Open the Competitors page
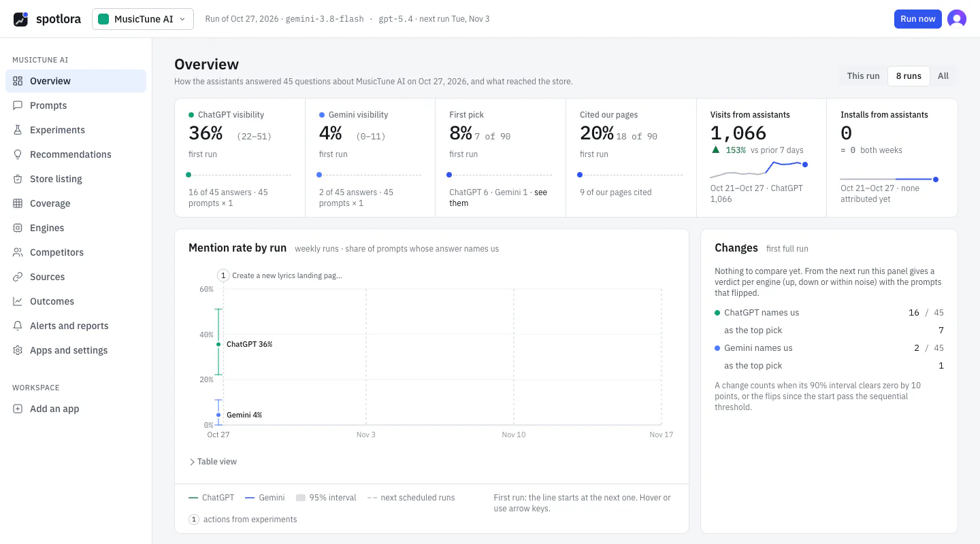 (x=76, y=252)
